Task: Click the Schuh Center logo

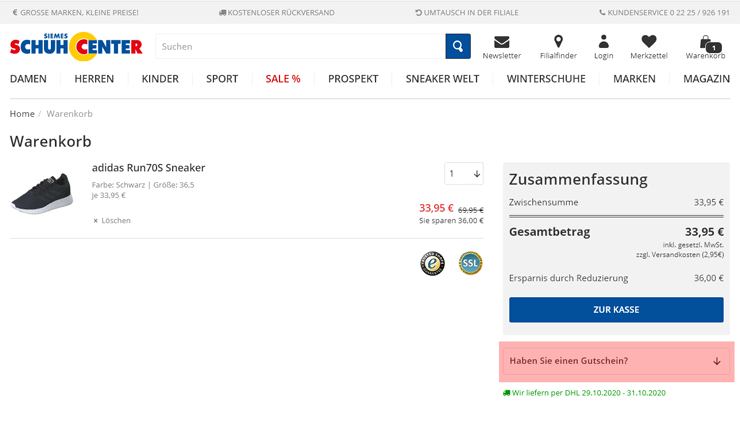Action: [x=76, y=46]
